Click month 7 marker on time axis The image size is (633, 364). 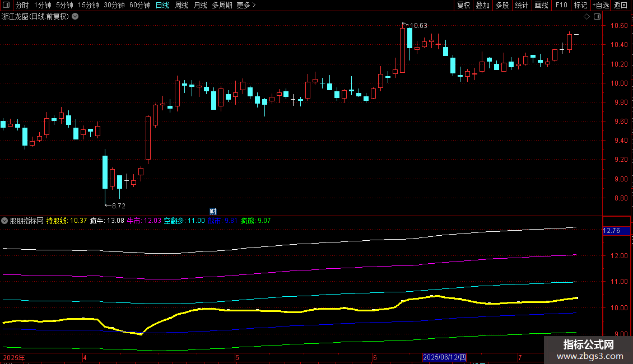tap(520, 357)
